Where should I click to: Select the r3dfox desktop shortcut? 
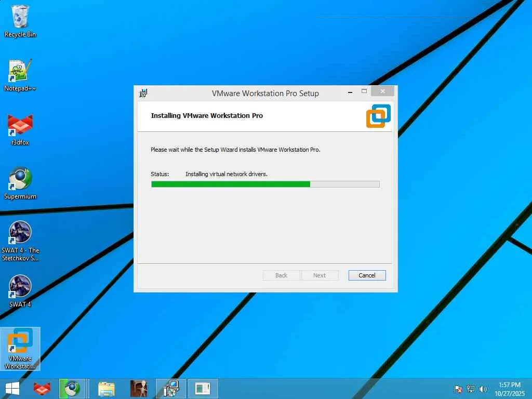pos(20,129)
